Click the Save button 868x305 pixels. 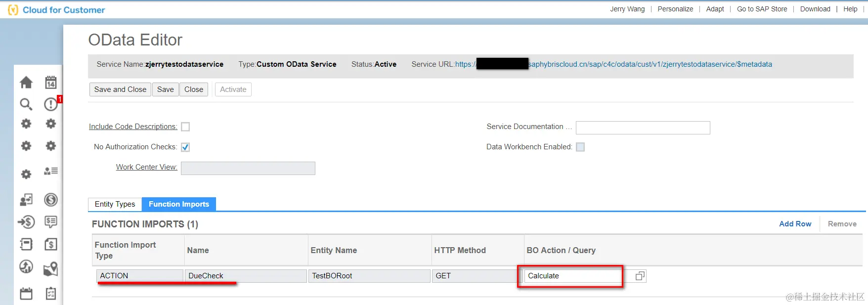pyautogui.click(x=165, y=89)
